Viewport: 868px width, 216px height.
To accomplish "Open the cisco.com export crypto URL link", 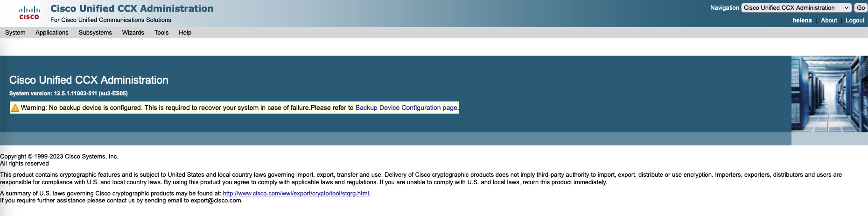I will 296,194.
